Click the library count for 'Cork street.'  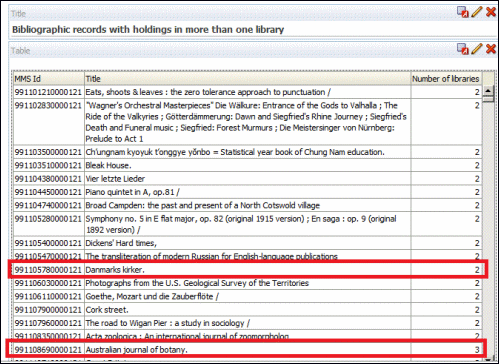tap(446, 310)
